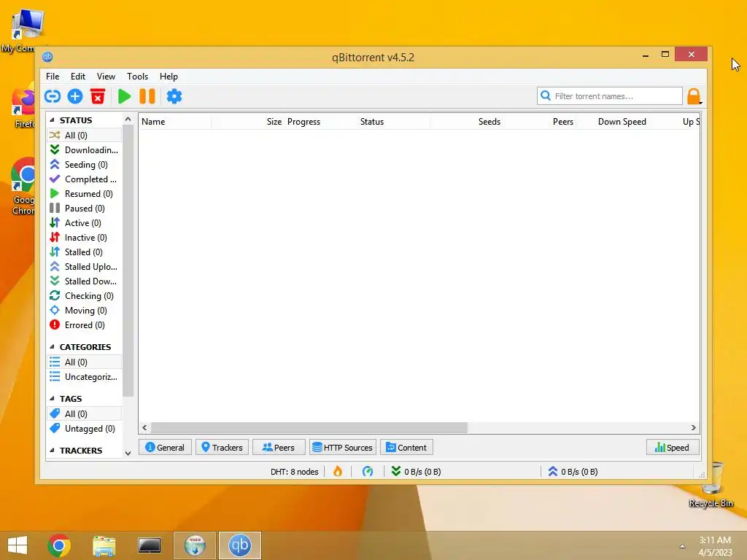Switch to the Peers tab
Image resolution: width=747 pixels, height=560 pixels.
tap(279, 448)
